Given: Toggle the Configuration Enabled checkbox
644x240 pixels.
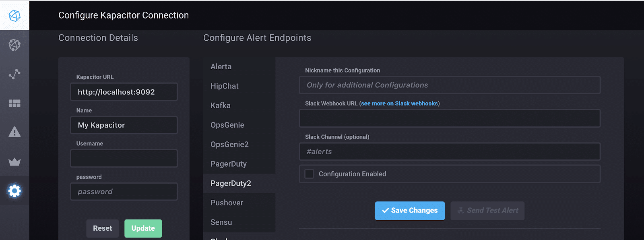Looking at the screenshot, I should 309,174.
